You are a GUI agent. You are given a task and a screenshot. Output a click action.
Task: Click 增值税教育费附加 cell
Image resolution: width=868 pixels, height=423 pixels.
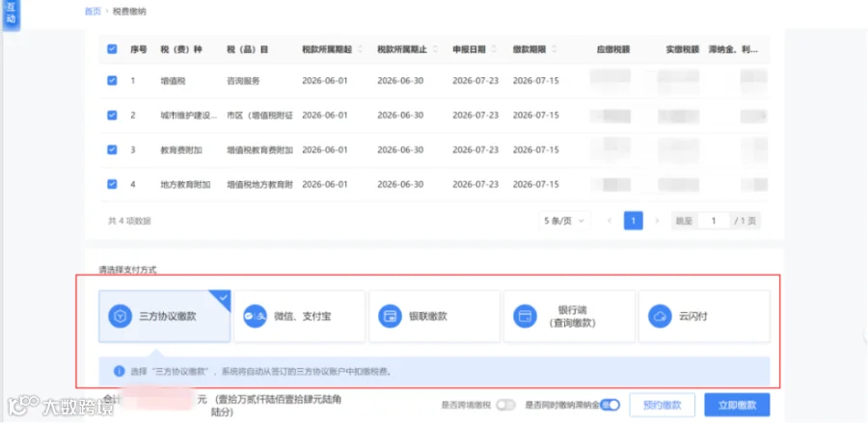260,150
